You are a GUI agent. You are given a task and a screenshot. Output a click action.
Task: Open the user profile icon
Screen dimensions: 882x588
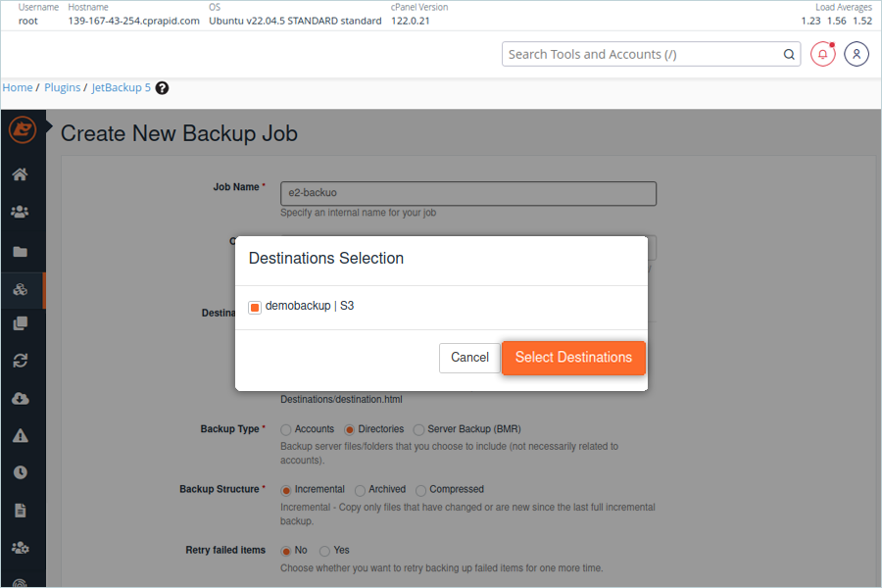857,55
